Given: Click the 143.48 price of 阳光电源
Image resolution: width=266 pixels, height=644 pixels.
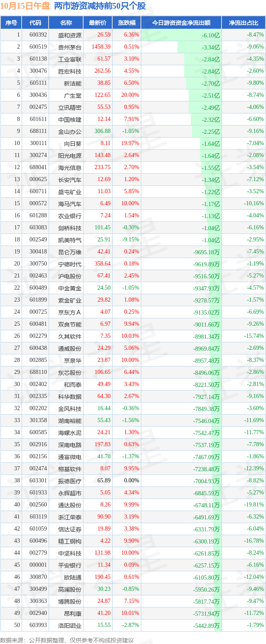Looking at the screenshot, I should (x=103, y=155).
